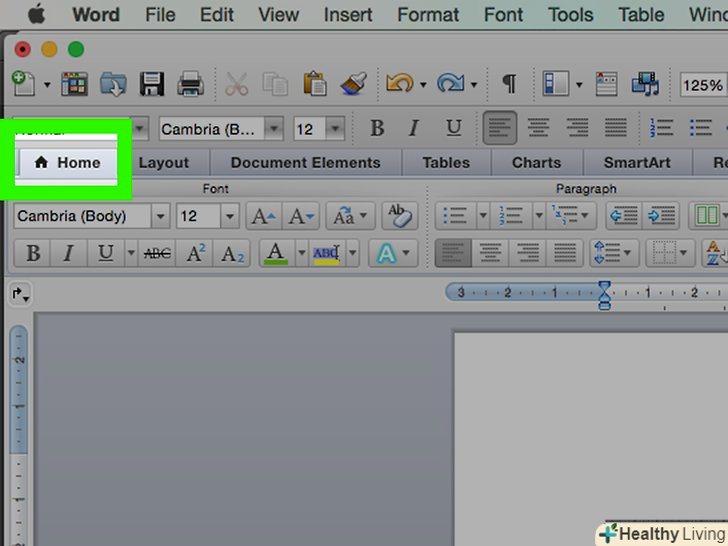Click the New Blank Document icon
The image size is (728, 546).
click(x=24, y=84)
